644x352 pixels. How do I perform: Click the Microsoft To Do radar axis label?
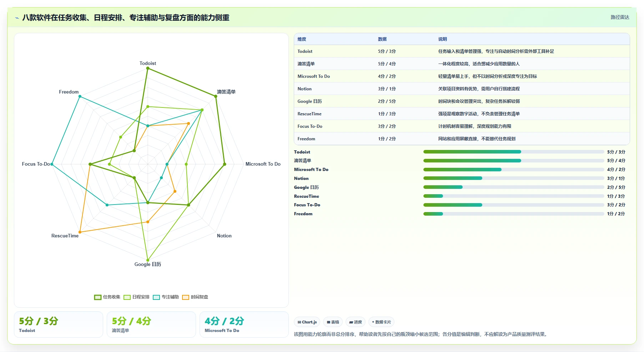(263, 164)
